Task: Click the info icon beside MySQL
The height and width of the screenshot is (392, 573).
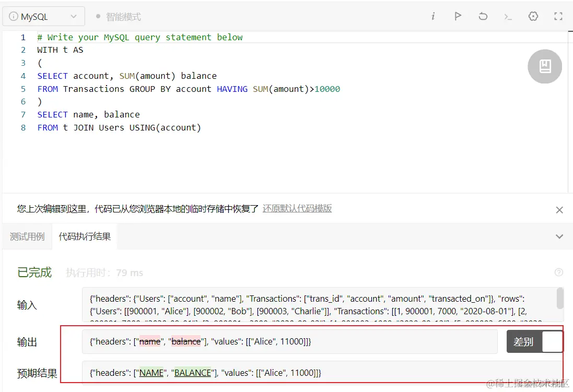Action: (13, 16)
